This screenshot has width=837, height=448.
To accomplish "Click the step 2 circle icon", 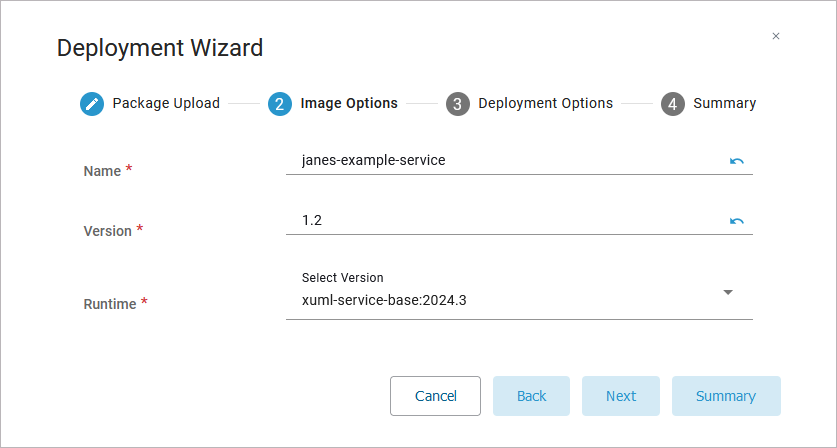I will pyautogui.click(x=280, y=104).
